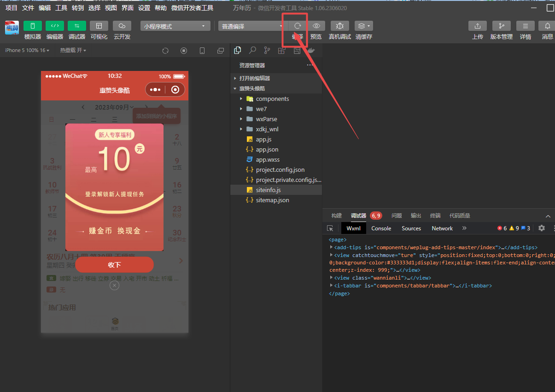Expand the wxParse folder
Viewport: 555px width, 392px height.
coord(276,119)
